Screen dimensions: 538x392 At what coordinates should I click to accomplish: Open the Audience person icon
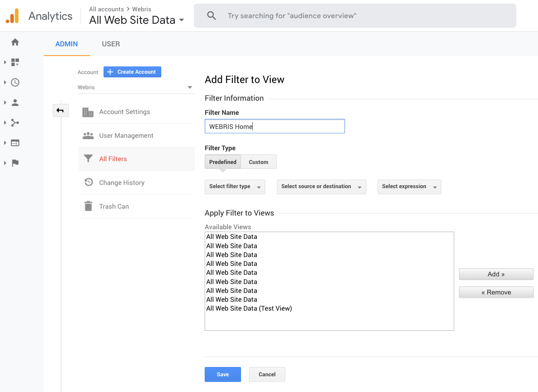15,103
